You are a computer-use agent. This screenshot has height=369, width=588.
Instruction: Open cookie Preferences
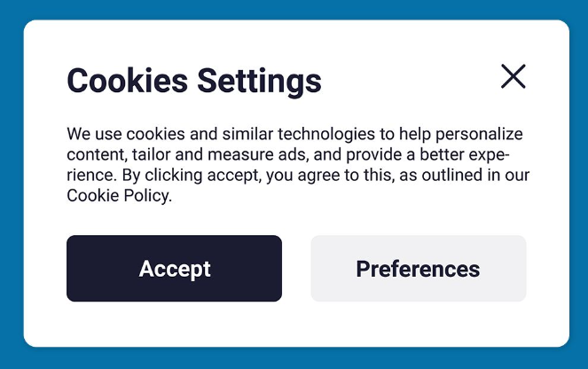418,269
